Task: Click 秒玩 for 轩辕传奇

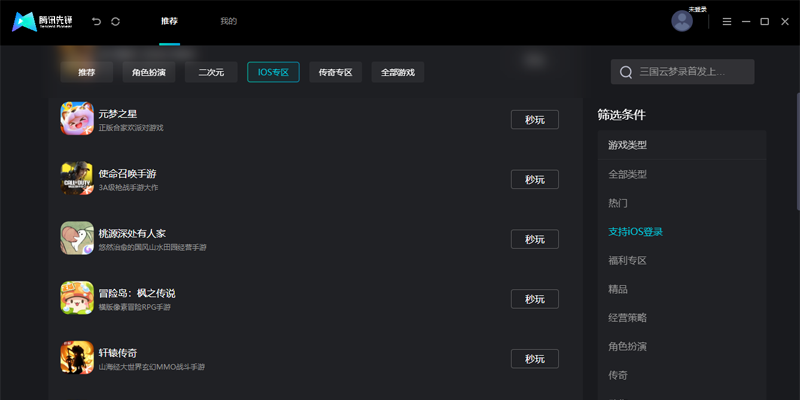Action: (535, 359)
